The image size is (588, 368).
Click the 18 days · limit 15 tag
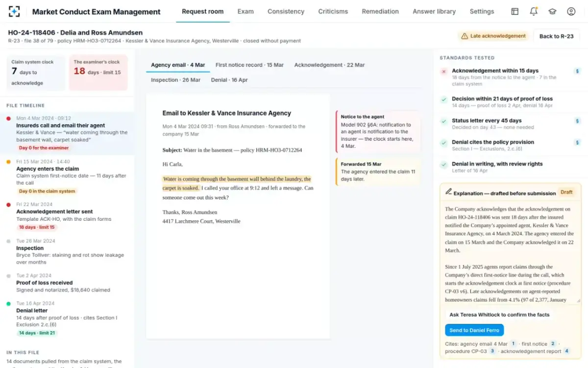pyautogui.click(x=37, y=227)
